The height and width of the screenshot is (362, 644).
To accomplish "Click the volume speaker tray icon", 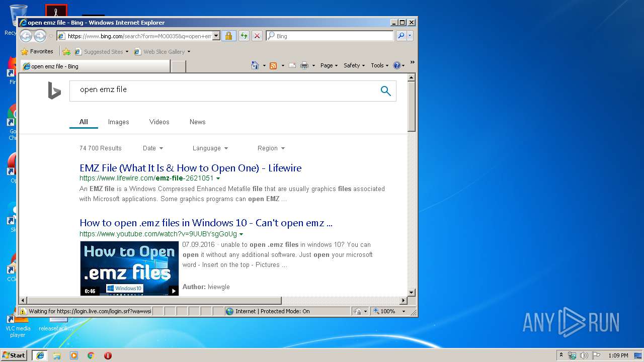I will click(x=584, y=355).
